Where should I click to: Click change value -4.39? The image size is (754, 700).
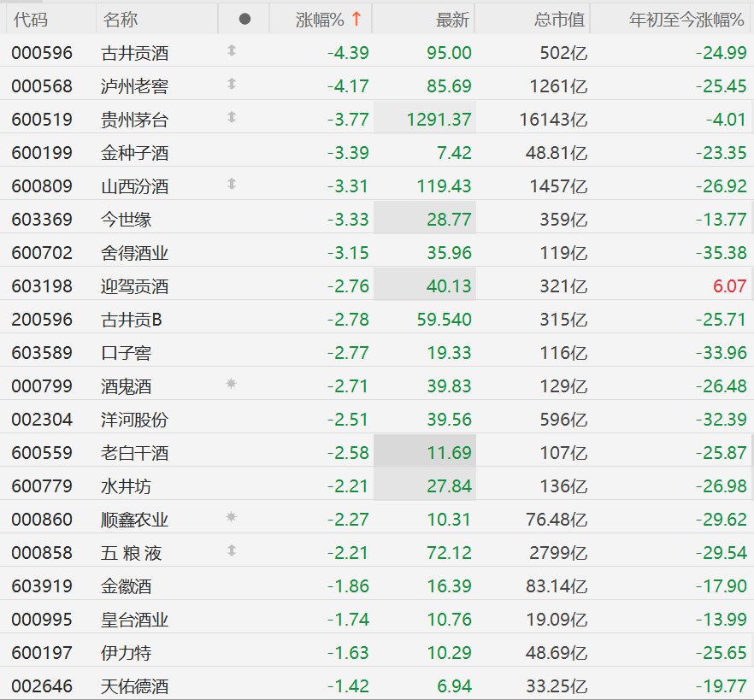348,53
